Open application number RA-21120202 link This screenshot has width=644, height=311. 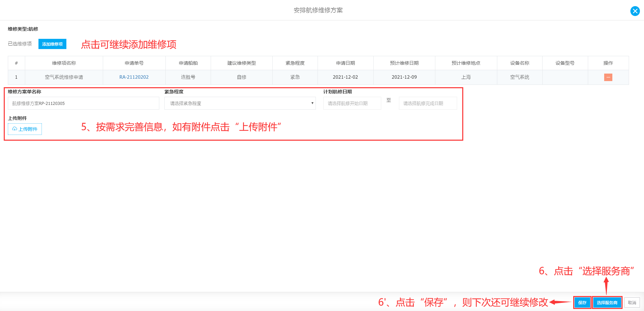(x=134, y=77)
